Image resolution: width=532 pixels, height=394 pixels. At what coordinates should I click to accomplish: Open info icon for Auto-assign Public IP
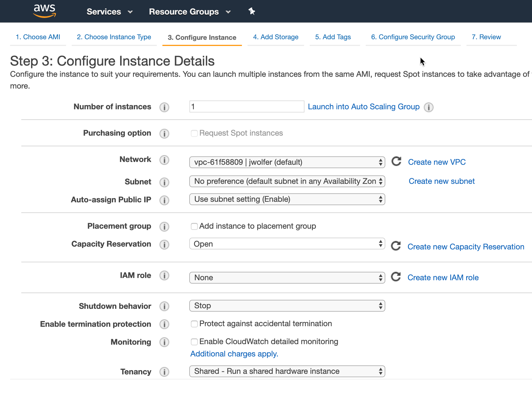[x=164, y=200]
